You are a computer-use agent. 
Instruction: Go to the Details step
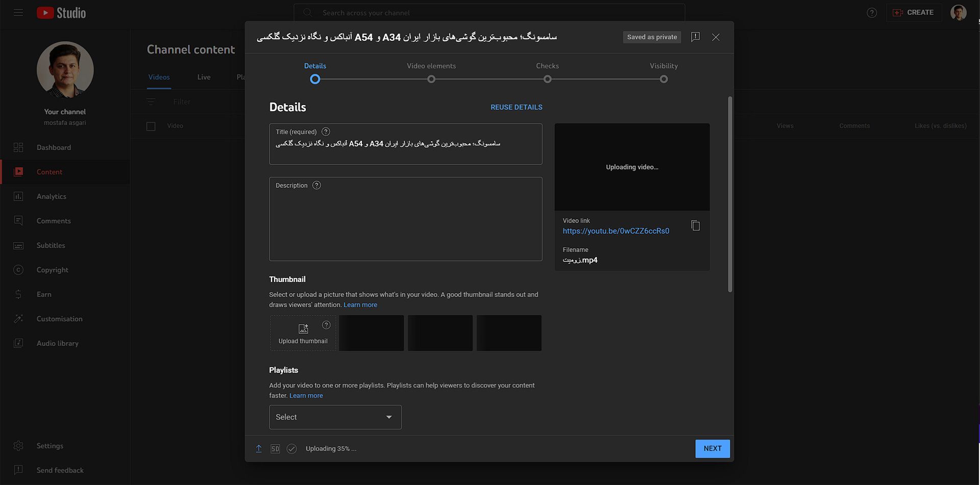click(315, 73)
